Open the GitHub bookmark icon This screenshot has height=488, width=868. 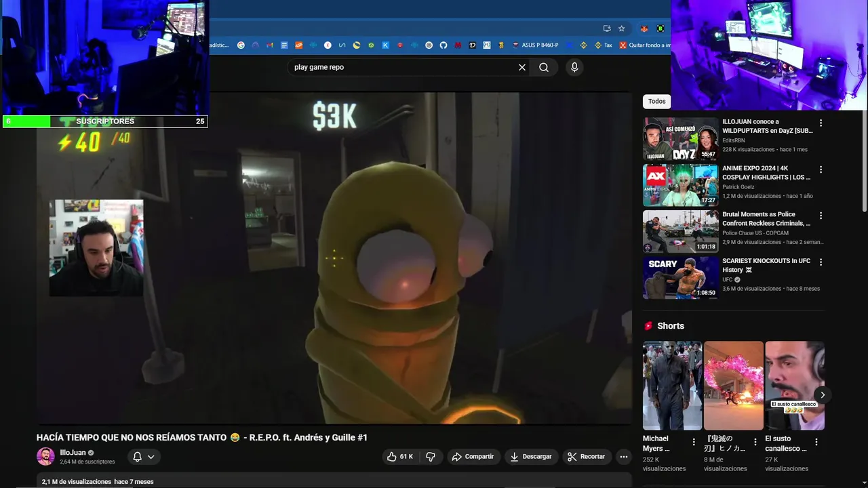[443, 45]
